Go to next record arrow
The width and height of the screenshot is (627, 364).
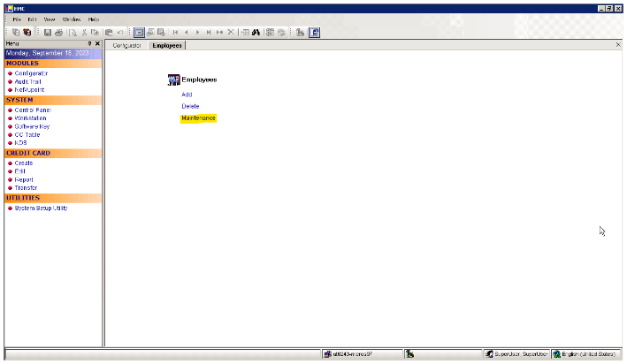pos(197,33)
